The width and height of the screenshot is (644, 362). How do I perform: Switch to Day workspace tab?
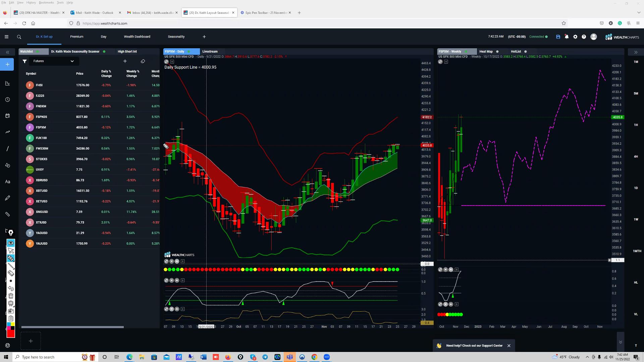(x=104, y=37)
